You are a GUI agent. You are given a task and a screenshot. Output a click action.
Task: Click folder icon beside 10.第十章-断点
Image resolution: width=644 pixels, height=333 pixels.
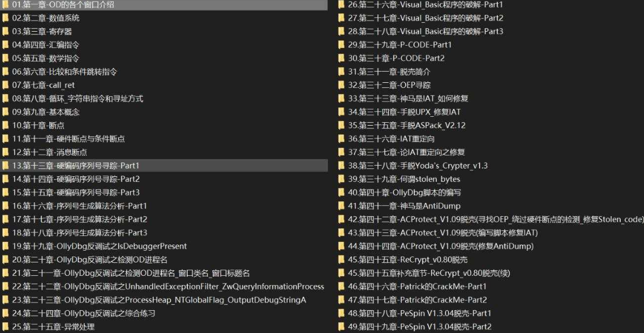tap(6, 126)
